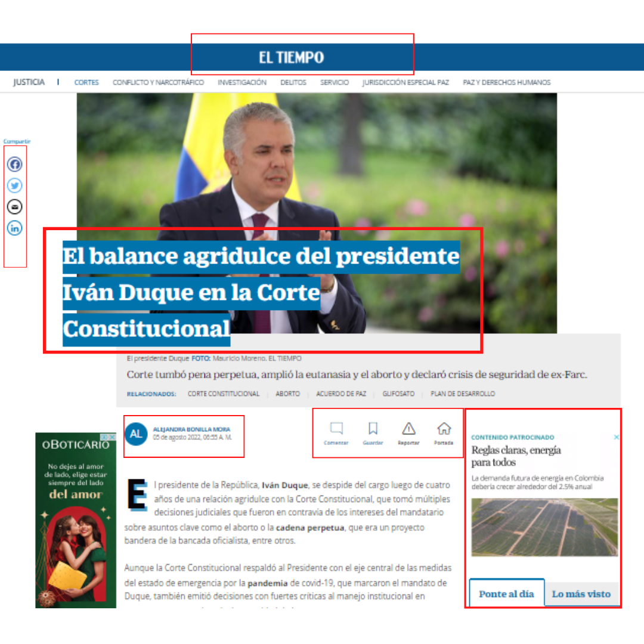Open the CORTES section

tap(86, 82)
